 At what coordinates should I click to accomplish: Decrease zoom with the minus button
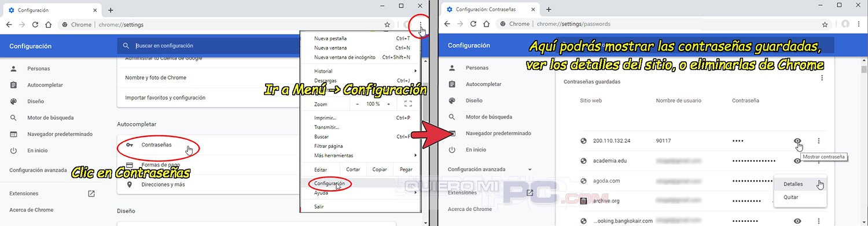[357, 104]
